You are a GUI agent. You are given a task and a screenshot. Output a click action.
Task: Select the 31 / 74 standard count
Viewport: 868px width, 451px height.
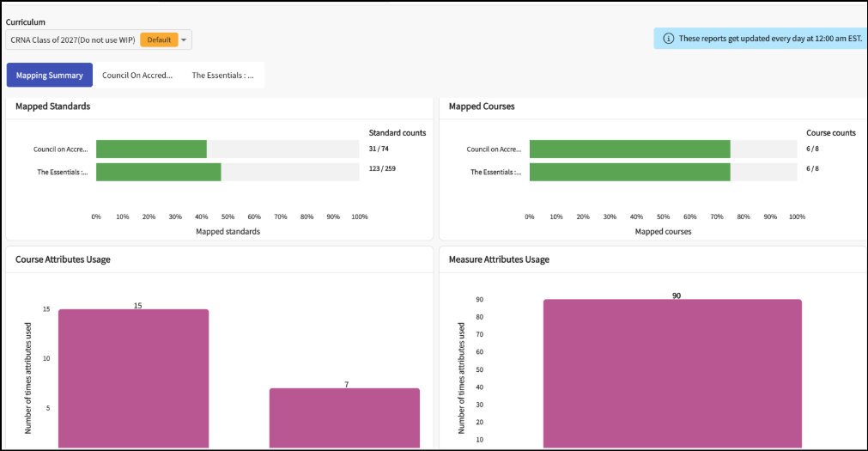tap(379, 149)
